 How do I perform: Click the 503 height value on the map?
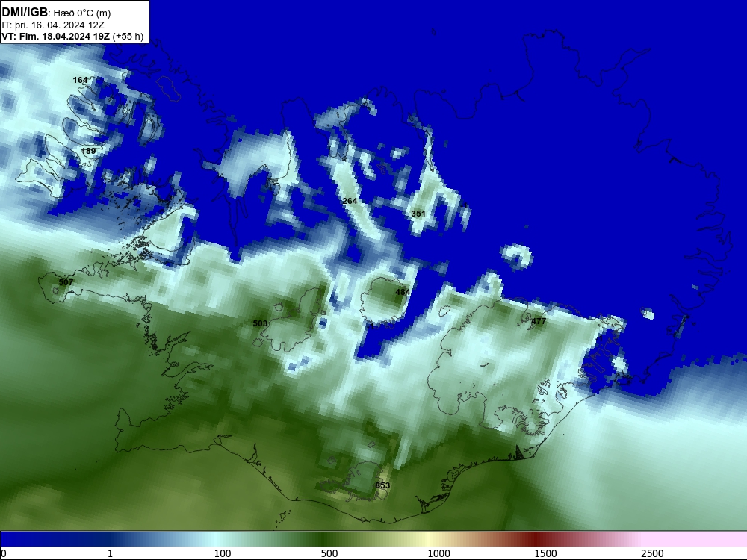(x=260, y=323)
